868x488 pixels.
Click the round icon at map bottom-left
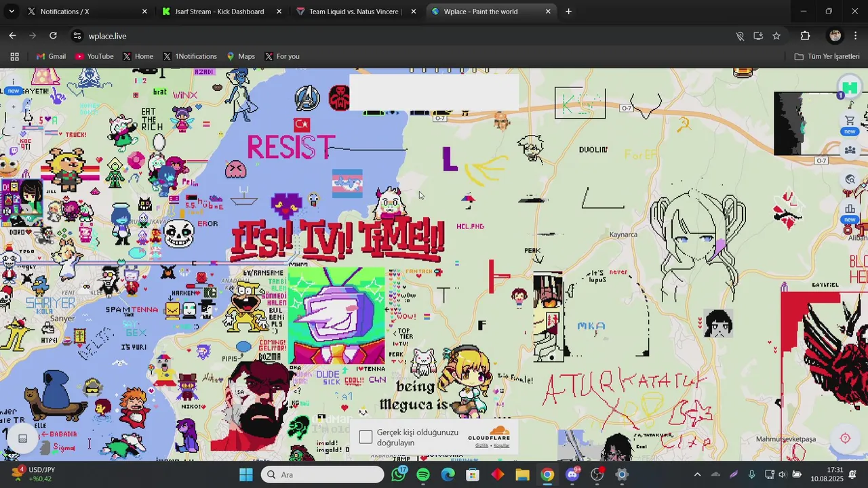click(x=22, y=439)
